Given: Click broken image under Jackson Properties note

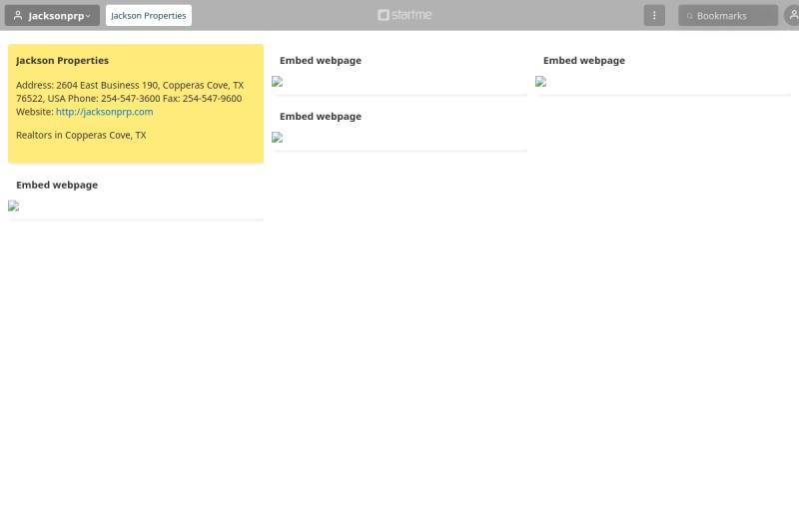Looking at the screenshot, I should [14, 206].
